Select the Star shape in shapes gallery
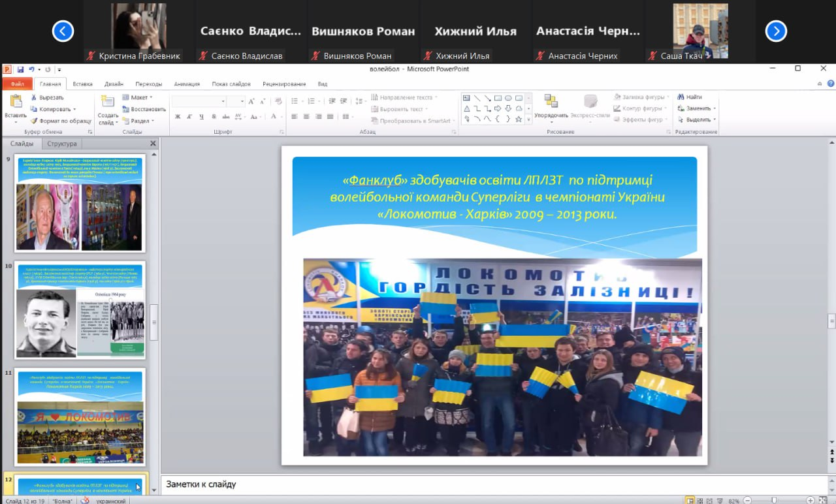 519,119
